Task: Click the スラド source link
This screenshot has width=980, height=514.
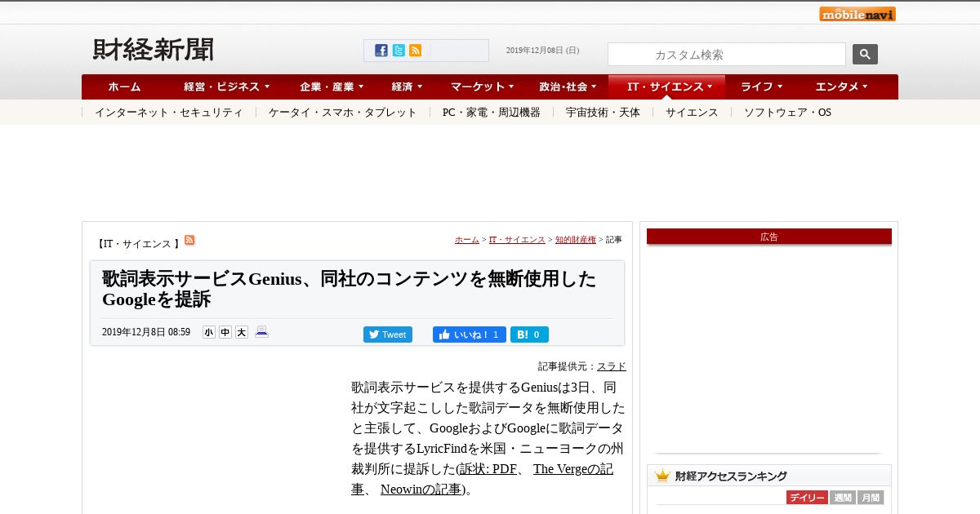Action: click(612, 366)
